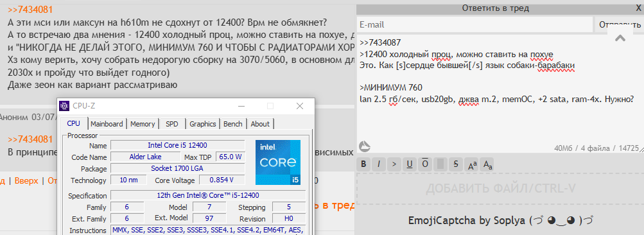This screenshot has height=235, width=644.
Task: Open the Memory tab in CPU-Z
Action: point(143,124)
